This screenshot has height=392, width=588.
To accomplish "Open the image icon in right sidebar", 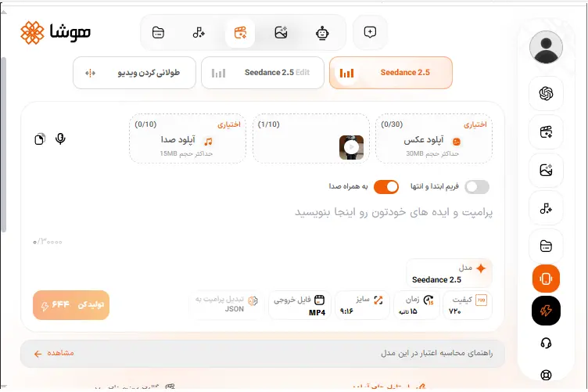I will click(546, 171).
